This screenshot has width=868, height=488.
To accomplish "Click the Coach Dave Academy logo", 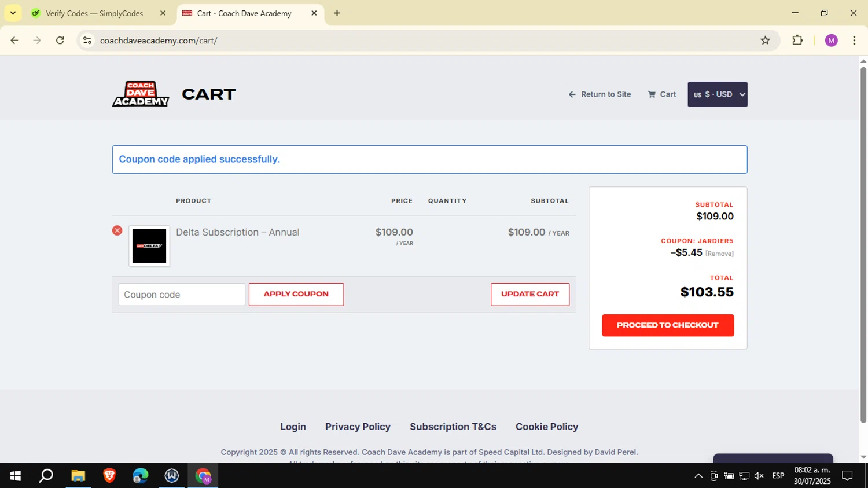I will tap(141, 94).
